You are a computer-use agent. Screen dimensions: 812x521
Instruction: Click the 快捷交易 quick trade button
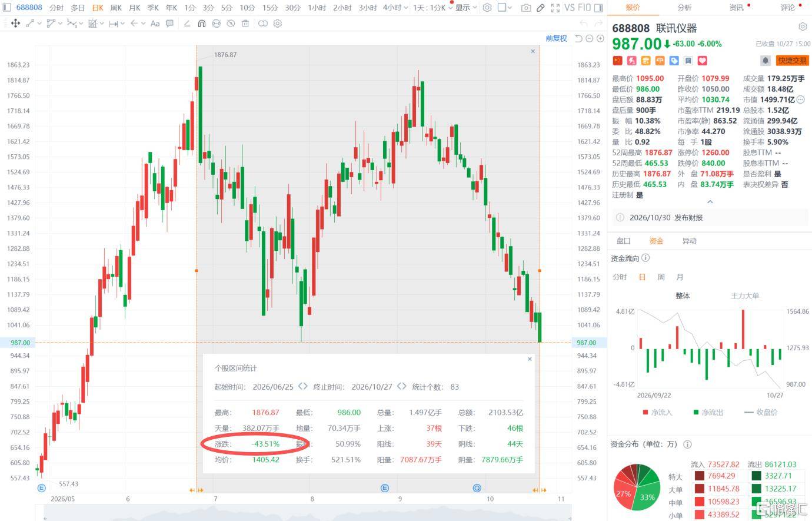click(x=792, y=60)
